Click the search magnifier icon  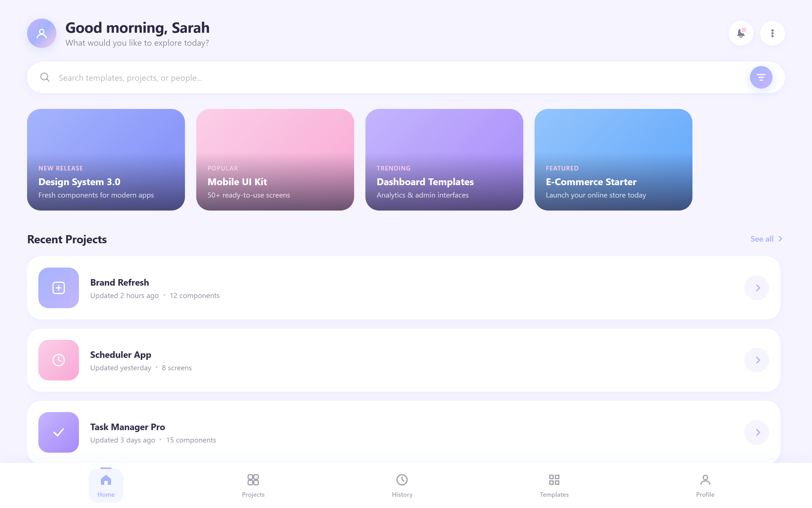(x=45, y=78)
